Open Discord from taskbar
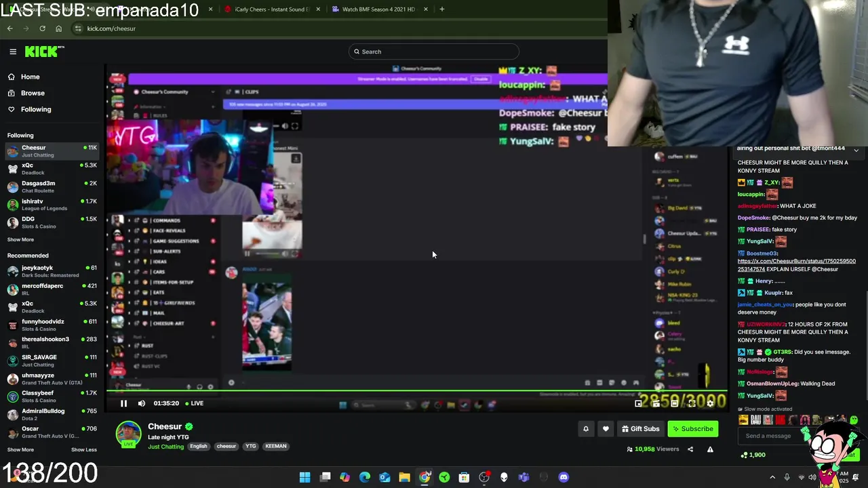 [564, 477]
